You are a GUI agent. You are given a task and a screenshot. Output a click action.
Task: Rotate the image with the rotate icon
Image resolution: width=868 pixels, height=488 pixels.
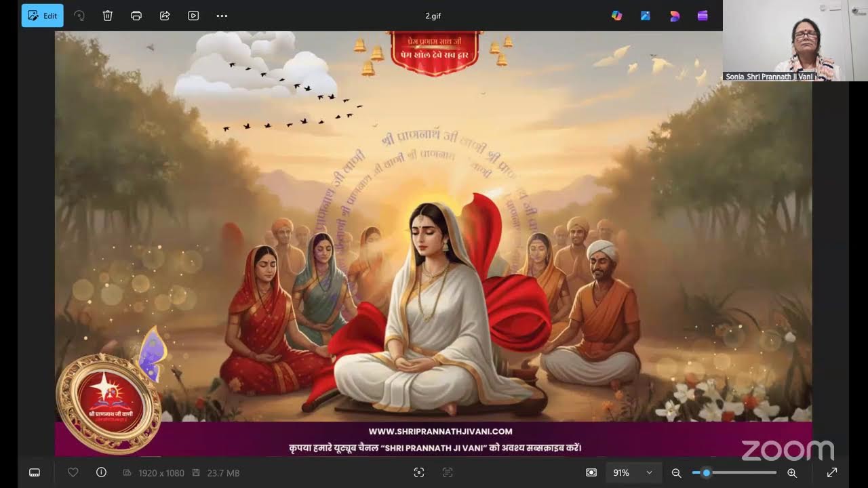(79, 16)
